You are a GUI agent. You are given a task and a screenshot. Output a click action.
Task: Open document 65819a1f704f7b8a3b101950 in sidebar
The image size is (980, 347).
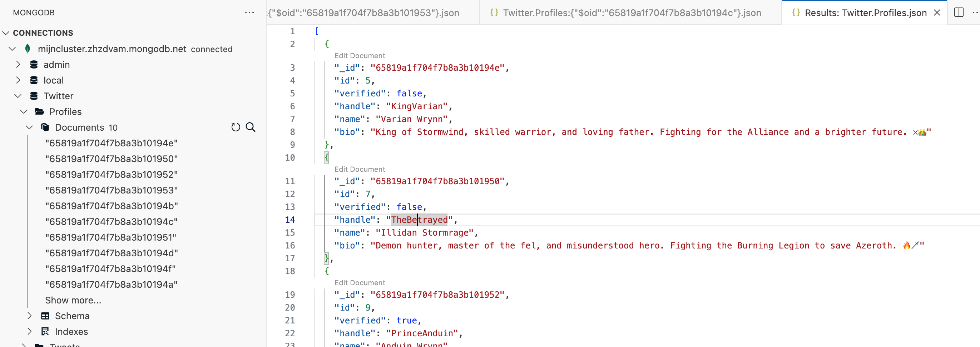tap(112, 159)
